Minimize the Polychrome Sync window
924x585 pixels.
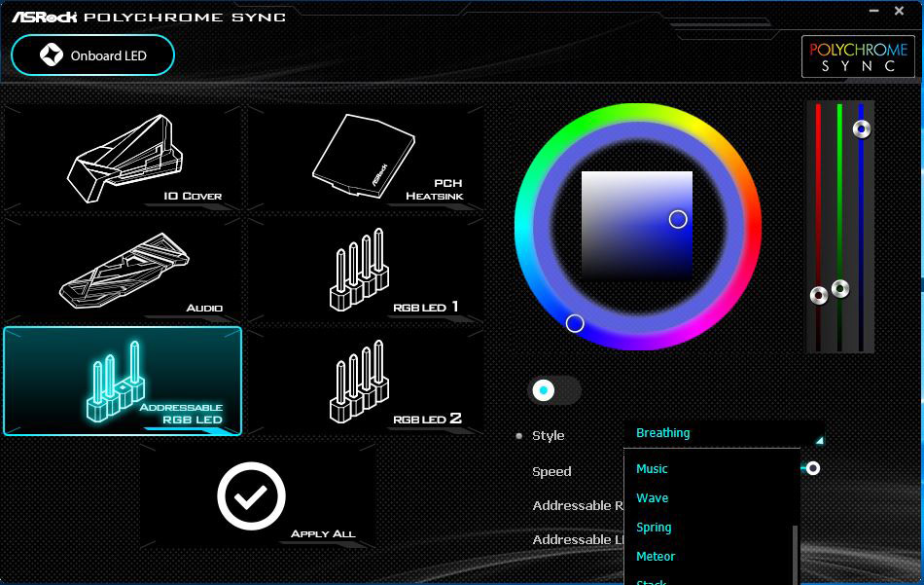pyautogui.click(x=873, y=11)
